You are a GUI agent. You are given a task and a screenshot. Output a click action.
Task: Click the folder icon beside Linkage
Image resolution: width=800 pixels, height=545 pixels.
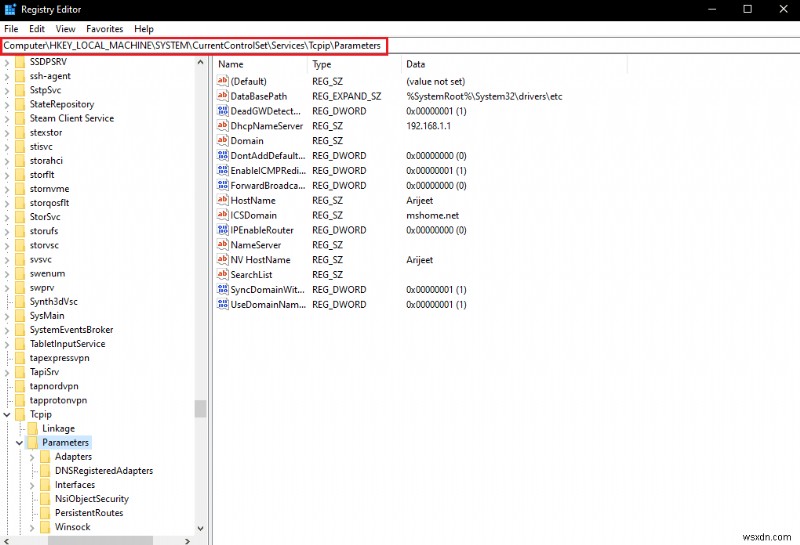(x=32, y=428)
